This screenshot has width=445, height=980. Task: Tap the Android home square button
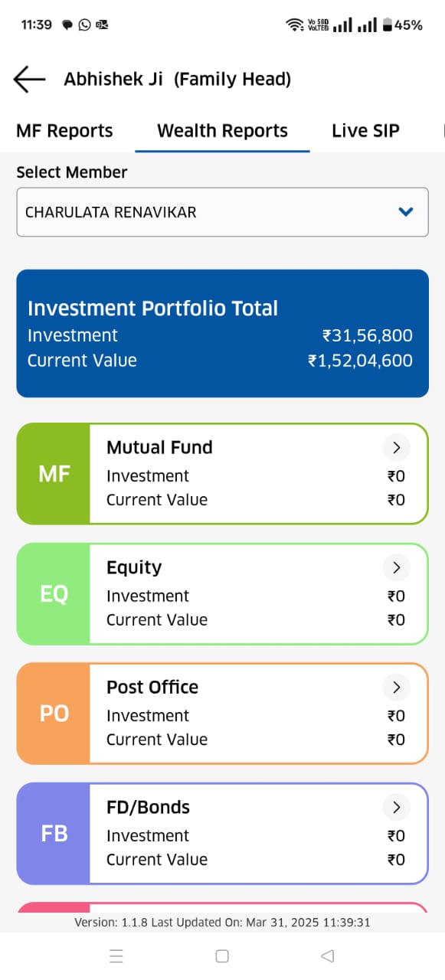coord(222,955)
